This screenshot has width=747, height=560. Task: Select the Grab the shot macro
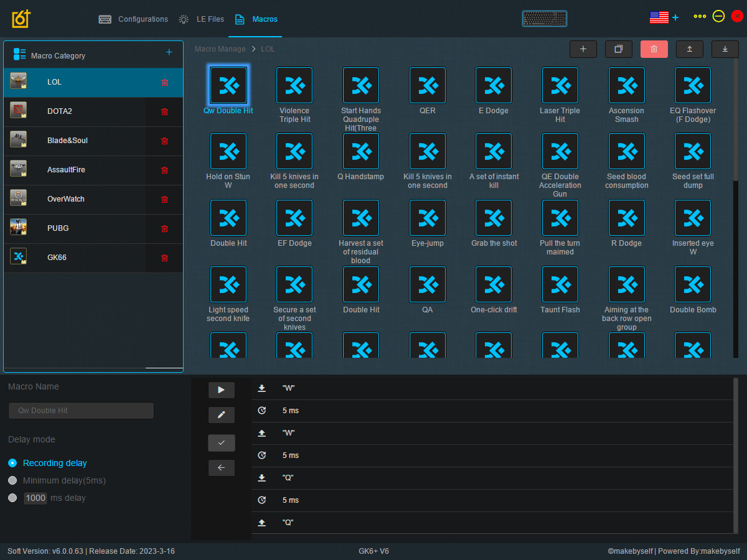coord(494,218)
